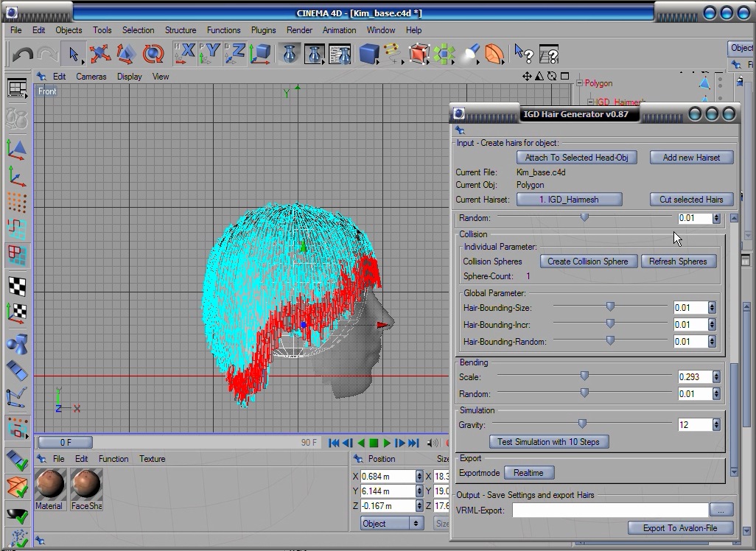Collapse the IGD_Hairmesh tree node
The width and height of the screenshot is (756, 551).
point(591,102)
